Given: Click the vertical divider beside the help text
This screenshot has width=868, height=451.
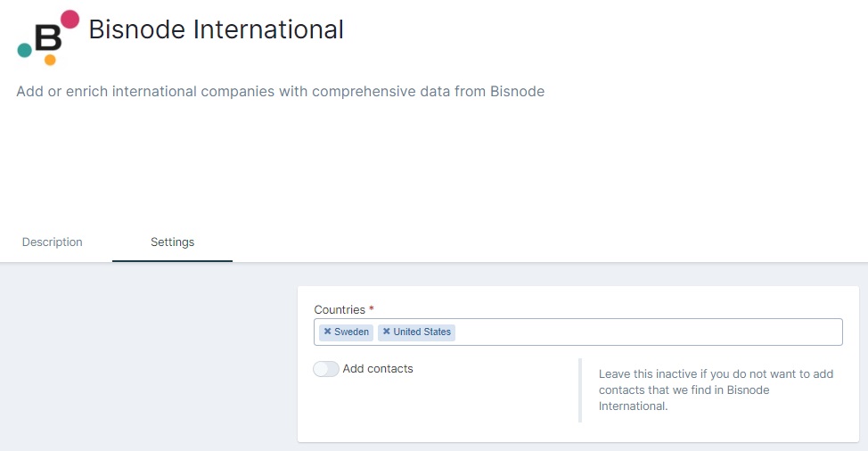Looking at the screenshot, I should pyautogui.click(x=580, y=390).
